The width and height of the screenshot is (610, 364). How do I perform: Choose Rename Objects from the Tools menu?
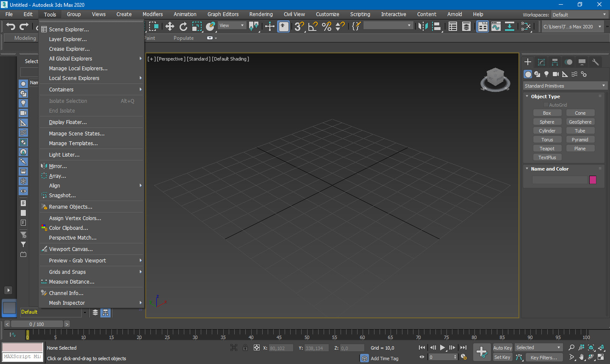tap(71, 207)
